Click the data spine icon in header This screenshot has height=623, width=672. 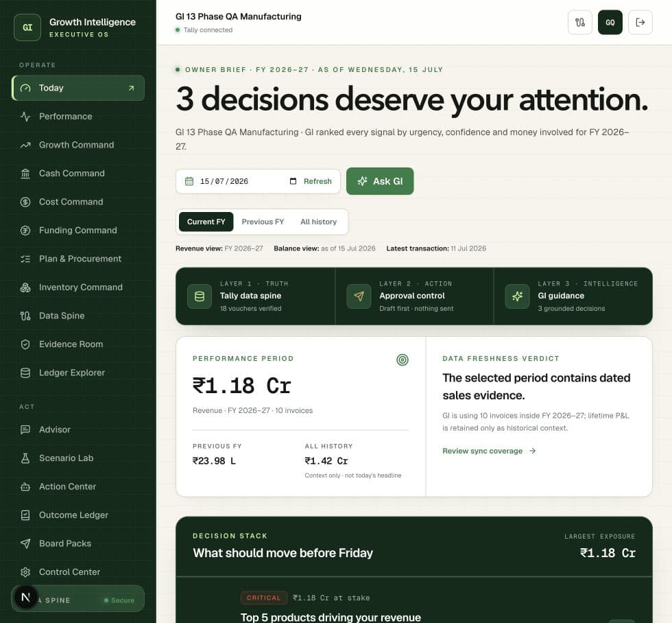click(580, 22)
